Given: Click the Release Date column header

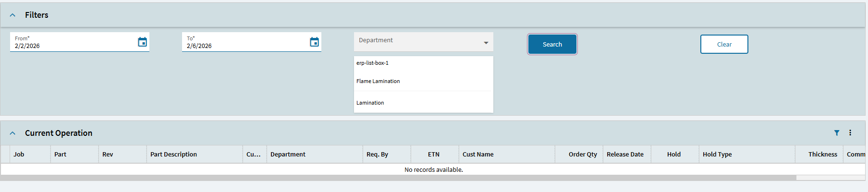Looking at the screenshot, I should tap(625, 155).
